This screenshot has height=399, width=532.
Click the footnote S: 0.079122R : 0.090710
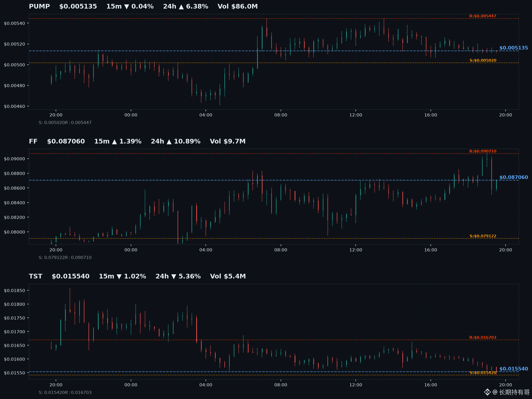point(65,257)
